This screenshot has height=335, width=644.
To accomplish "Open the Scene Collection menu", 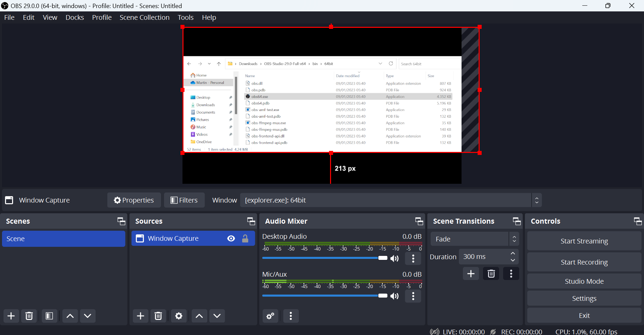I will (144, 17).
